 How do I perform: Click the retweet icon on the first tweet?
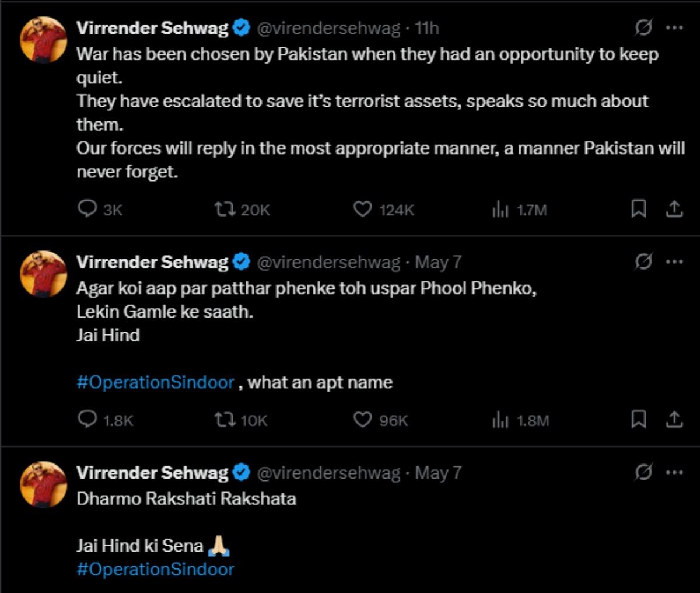coord(228,209)
